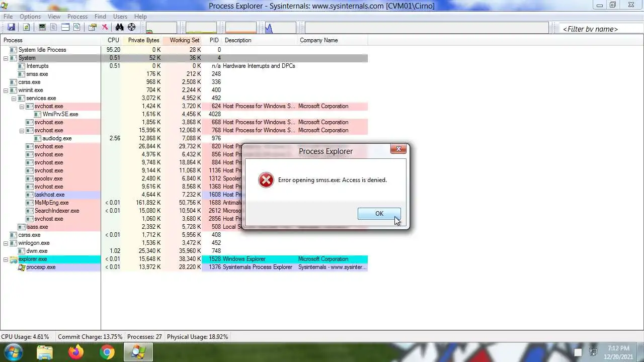The width and height of the screenshot is (644, 362).
Task: Click the Commit Charge 13.75% status entry
Action: [x=90, y=337]
